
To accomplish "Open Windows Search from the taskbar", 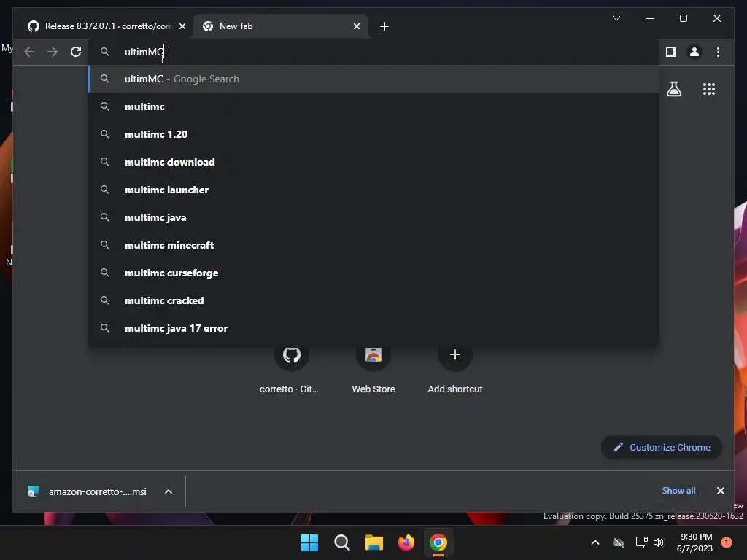I will click(342, 542).
